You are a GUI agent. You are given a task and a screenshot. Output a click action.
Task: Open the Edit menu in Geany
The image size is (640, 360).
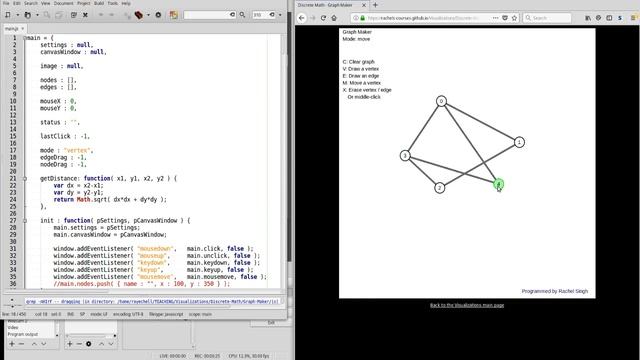click(x=17, y=3)
